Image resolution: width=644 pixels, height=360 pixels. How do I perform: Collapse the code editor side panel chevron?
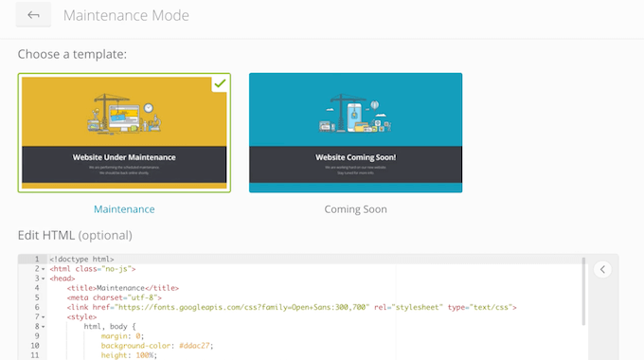tap(602, 270)
